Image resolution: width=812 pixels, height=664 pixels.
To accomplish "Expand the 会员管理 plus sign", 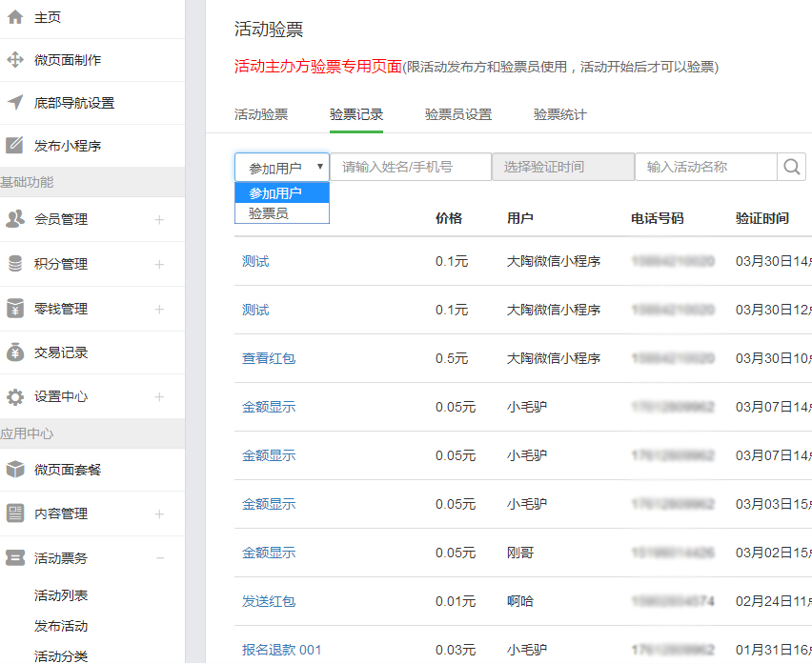I will [x=159, y=220].
